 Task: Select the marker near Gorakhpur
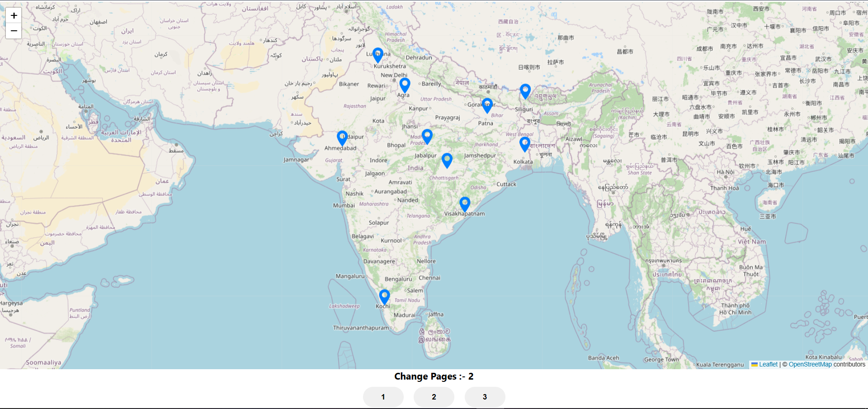tap(487, 105)
